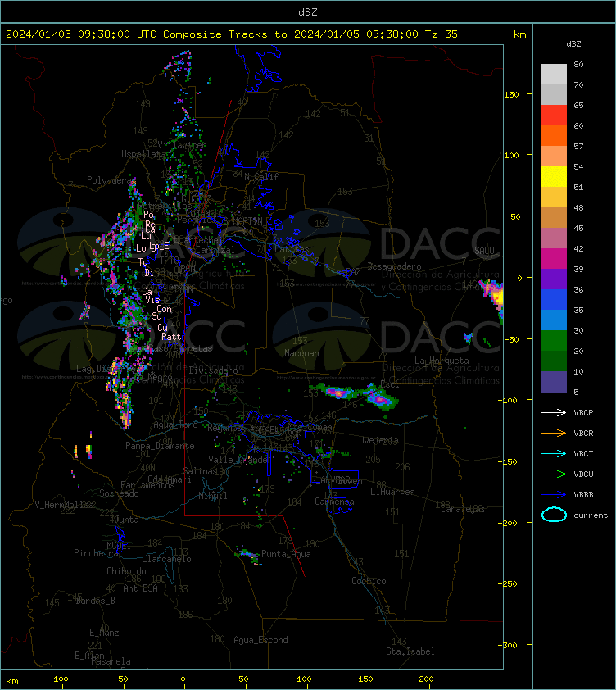Click the 'Chihuido' map label
The height and width of the screenshot is (690, 616).
click(126, 571)
